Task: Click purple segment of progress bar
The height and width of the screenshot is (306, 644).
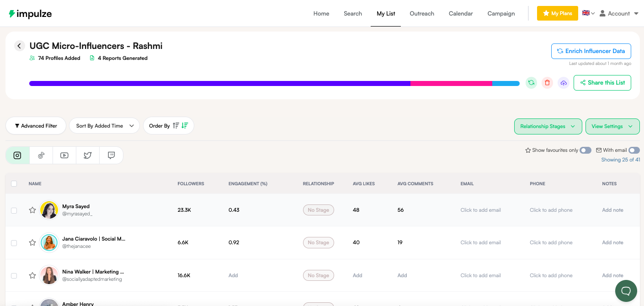Action: coord(220,84)
